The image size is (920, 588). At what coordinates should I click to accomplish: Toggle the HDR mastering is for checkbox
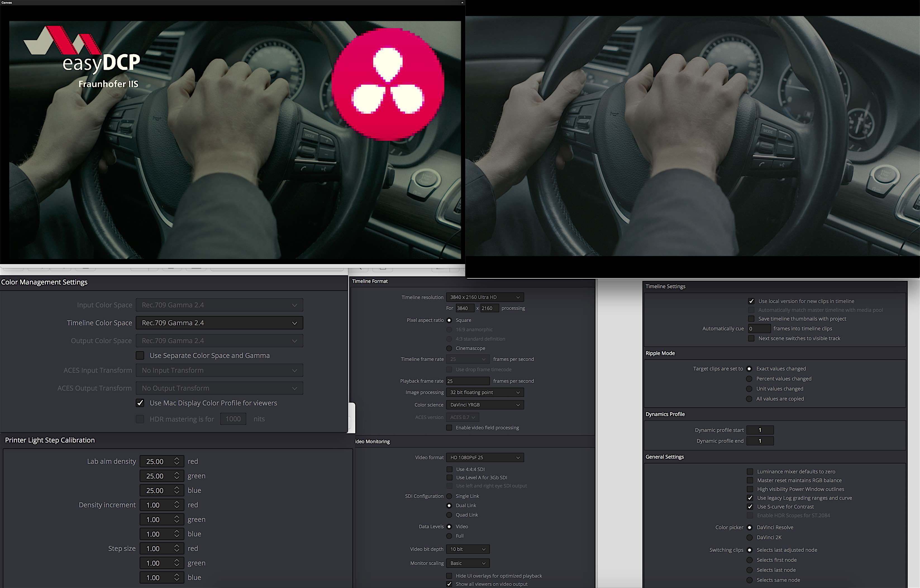(140, 419)
